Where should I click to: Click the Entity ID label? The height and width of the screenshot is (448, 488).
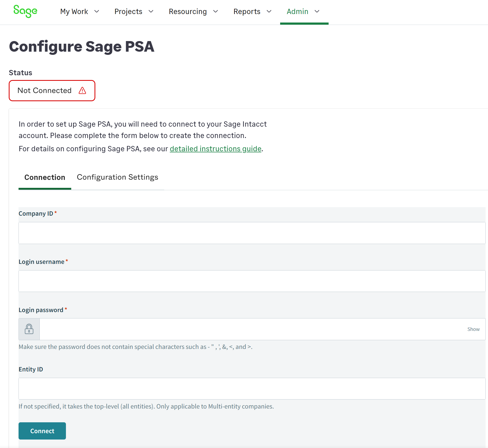[31, 369]
